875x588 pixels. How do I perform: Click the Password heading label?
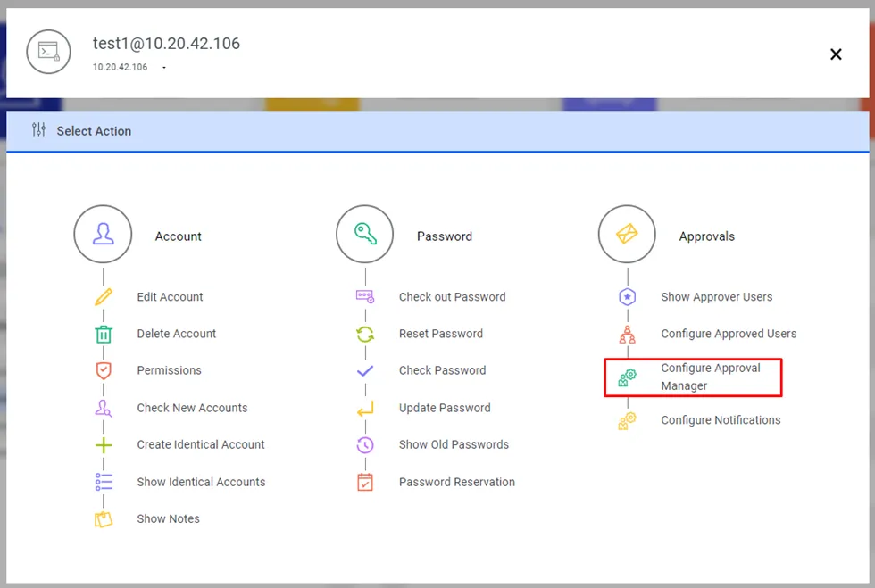click(x=445, y=236)
